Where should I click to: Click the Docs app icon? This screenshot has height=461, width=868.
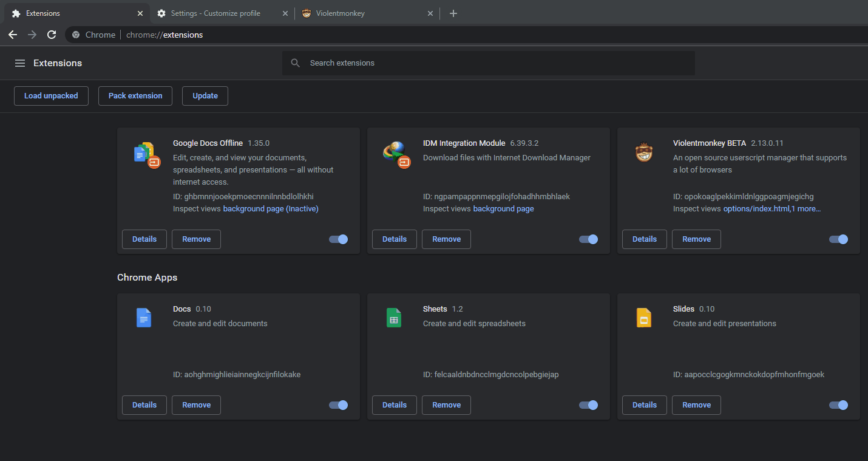point(144,318)
